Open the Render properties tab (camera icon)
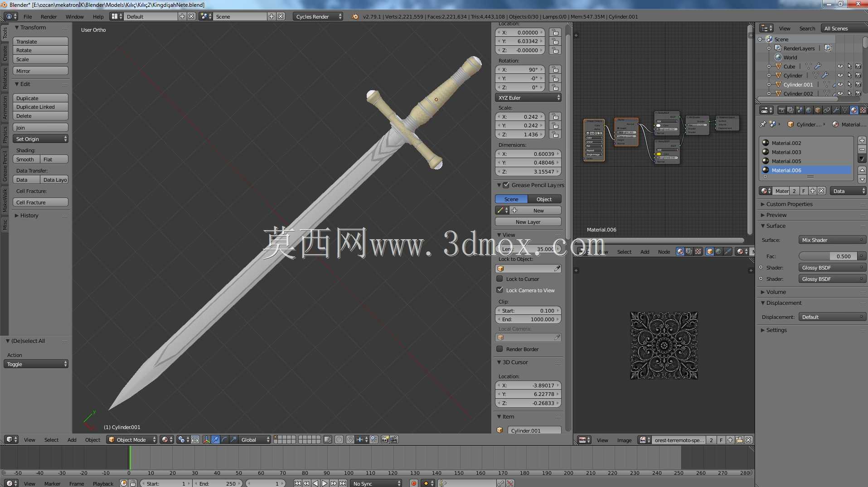 click(x=781, y=110)
